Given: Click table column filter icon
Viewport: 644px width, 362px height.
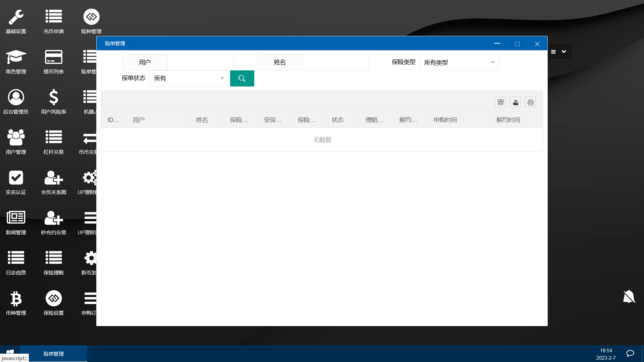Looking at the screenshot, I should tap(500, 102).
